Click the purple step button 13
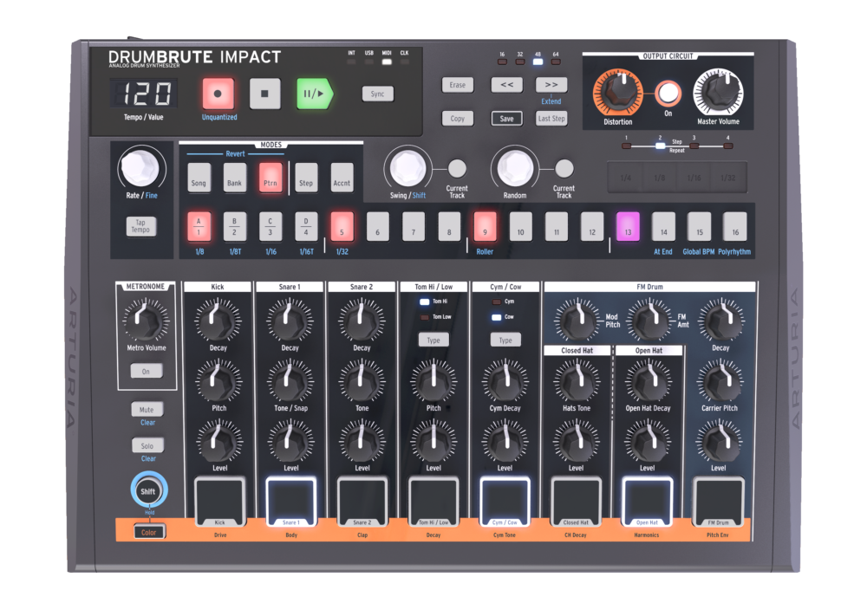This screenshot has width=867, height=616. point(628,226)
